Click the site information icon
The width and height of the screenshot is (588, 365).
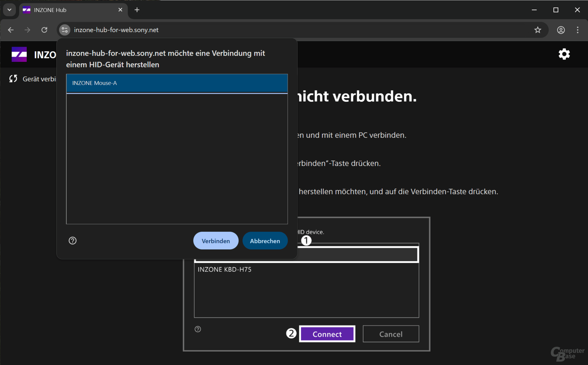(x=65, y=30)
